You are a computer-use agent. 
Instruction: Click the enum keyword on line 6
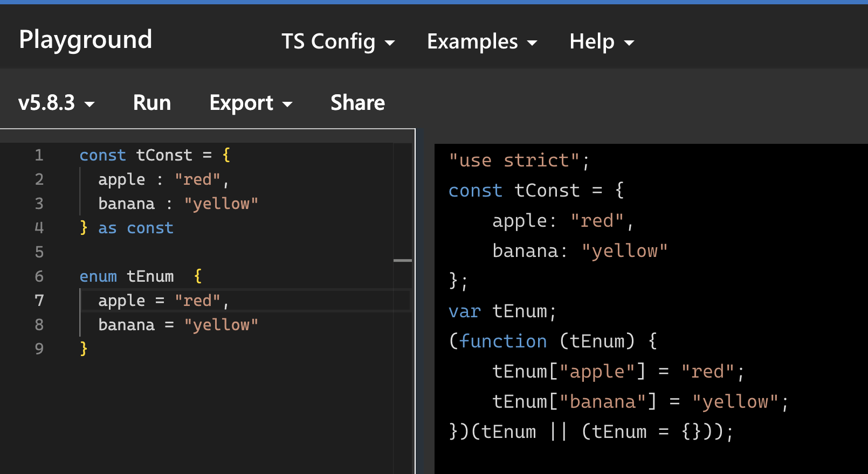click(98, 276)
